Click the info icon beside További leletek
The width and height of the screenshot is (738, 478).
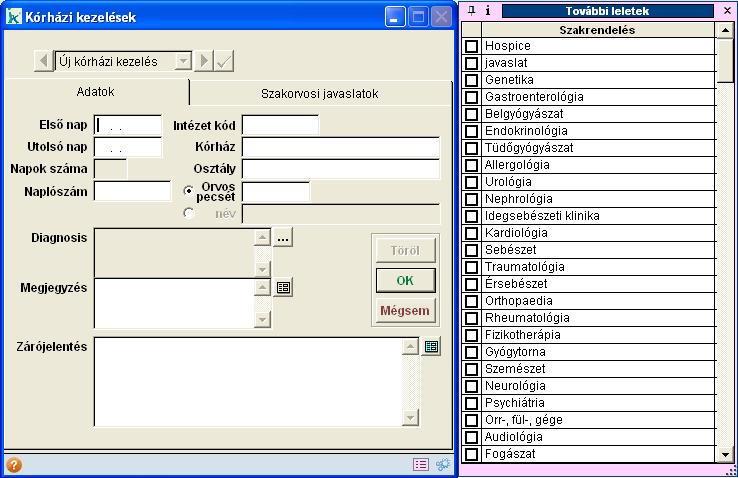tap(487, 11)
